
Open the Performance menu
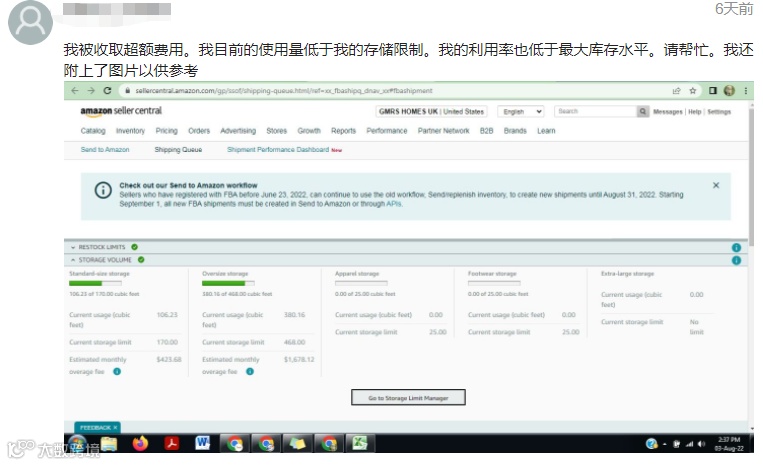click(387, 131)
